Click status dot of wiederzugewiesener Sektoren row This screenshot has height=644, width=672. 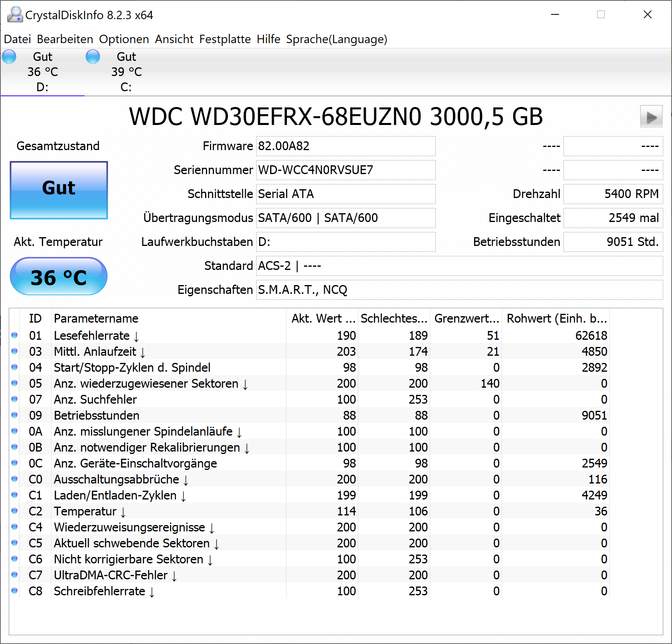14,383
